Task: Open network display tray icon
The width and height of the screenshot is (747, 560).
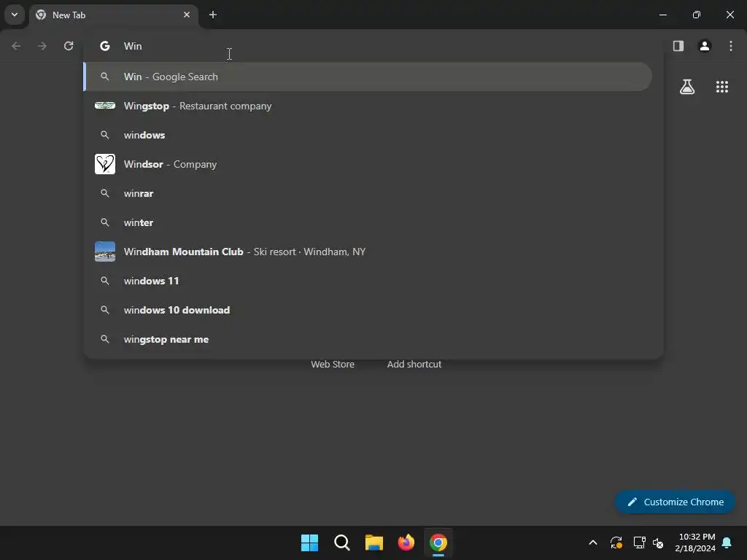Action: click(x=639, y=542)
